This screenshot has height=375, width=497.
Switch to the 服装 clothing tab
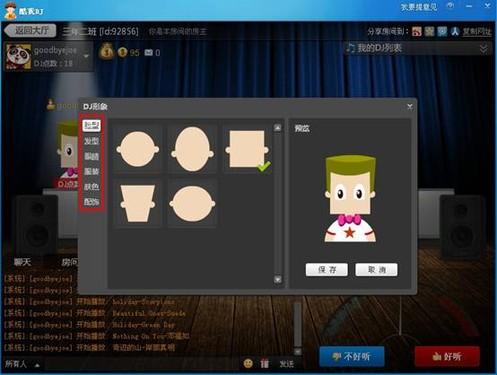coord(92,171)
